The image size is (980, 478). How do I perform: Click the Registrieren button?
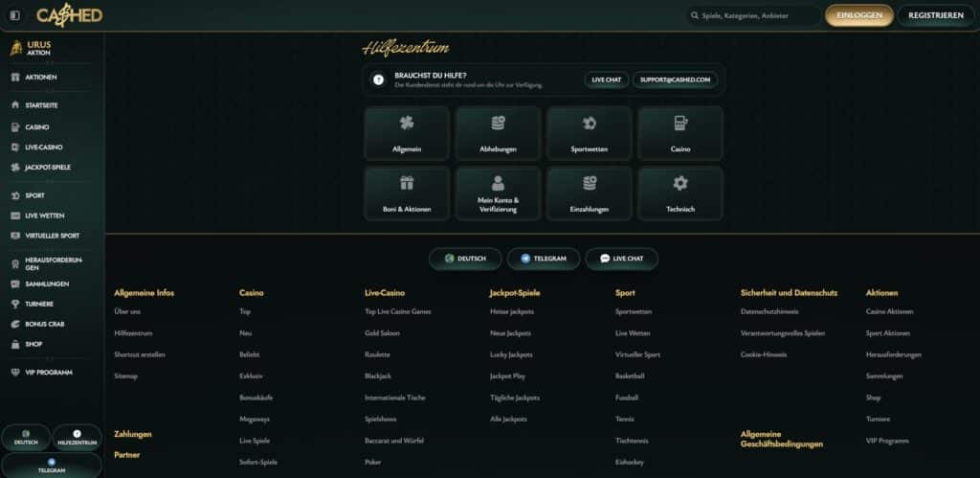[936, 15]
